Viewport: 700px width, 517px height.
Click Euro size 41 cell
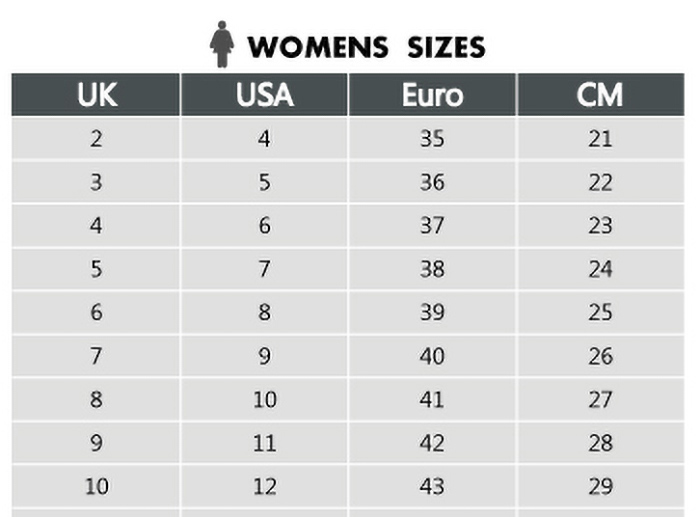pyautogui.click(x=432, y=399)
